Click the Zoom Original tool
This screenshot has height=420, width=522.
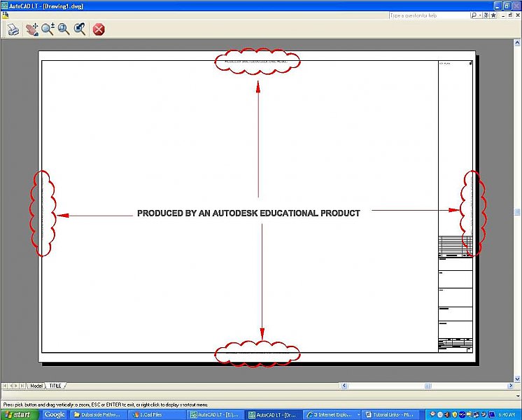tap(80, 29)
